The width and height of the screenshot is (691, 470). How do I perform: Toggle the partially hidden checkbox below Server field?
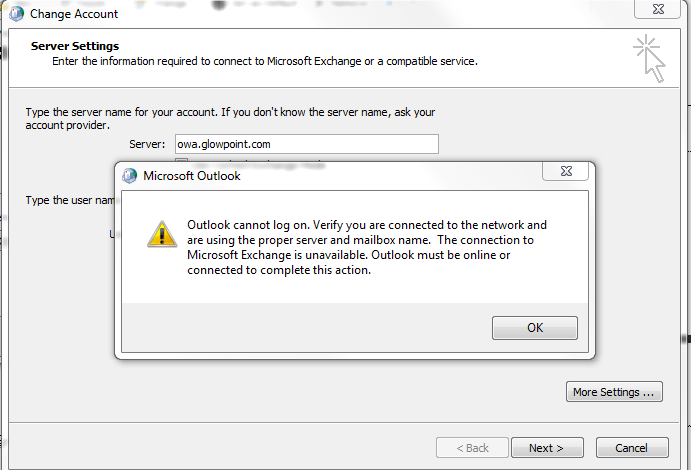[181, 161]
